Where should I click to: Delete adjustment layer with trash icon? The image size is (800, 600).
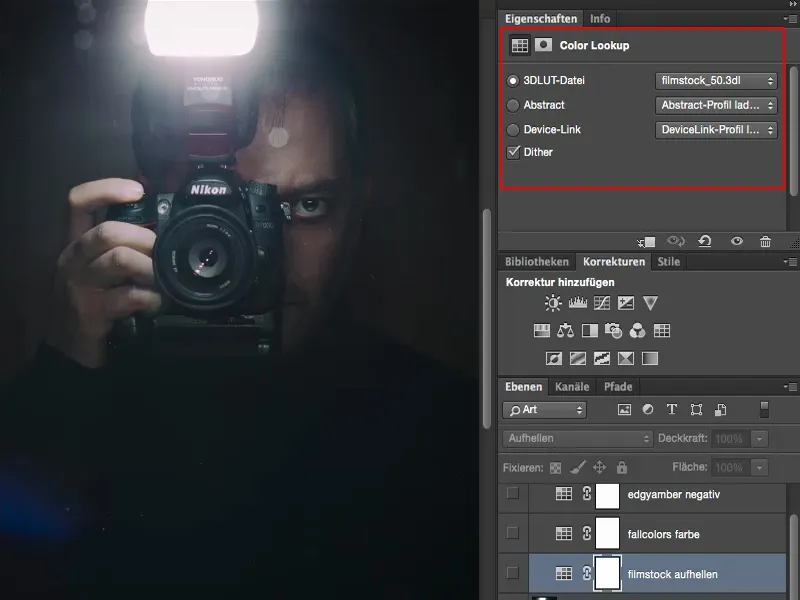pos(765,241)
